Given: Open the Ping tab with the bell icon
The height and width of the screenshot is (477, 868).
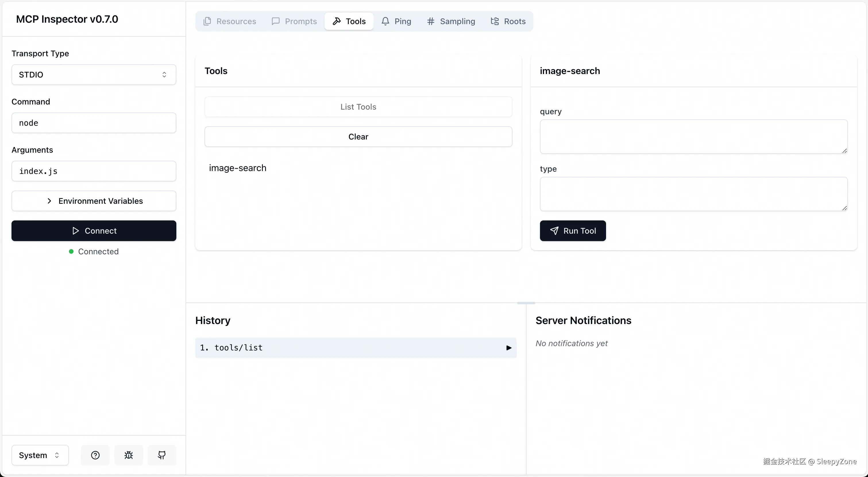Looking at the screenshot, I should tap(396, 21).
